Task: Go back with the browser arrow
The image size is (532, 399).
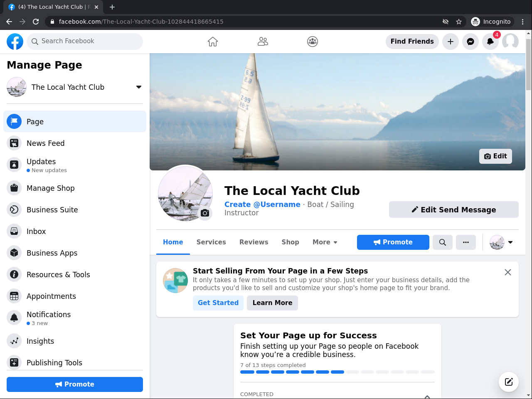Action: click(x=9, y=22)
